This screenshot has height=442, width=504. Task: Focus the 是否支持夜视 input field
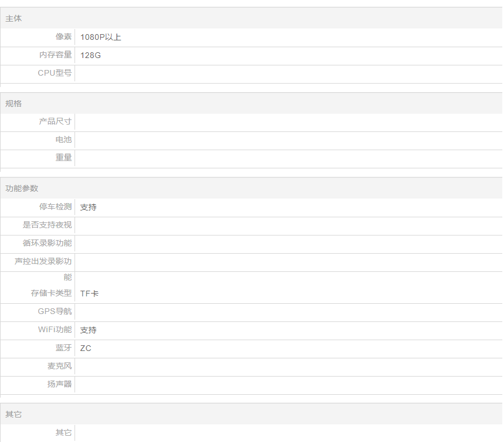coord(287,225)
